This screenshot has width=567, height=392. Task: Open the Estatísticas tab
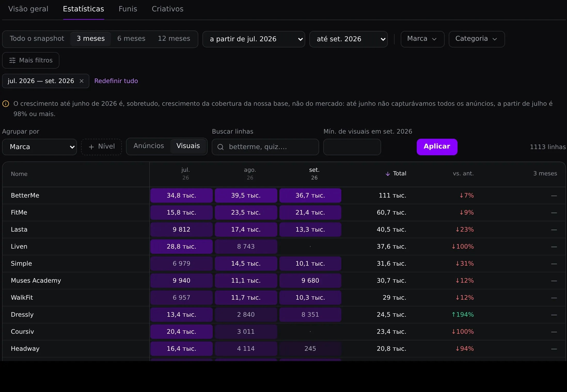(83, 9)
